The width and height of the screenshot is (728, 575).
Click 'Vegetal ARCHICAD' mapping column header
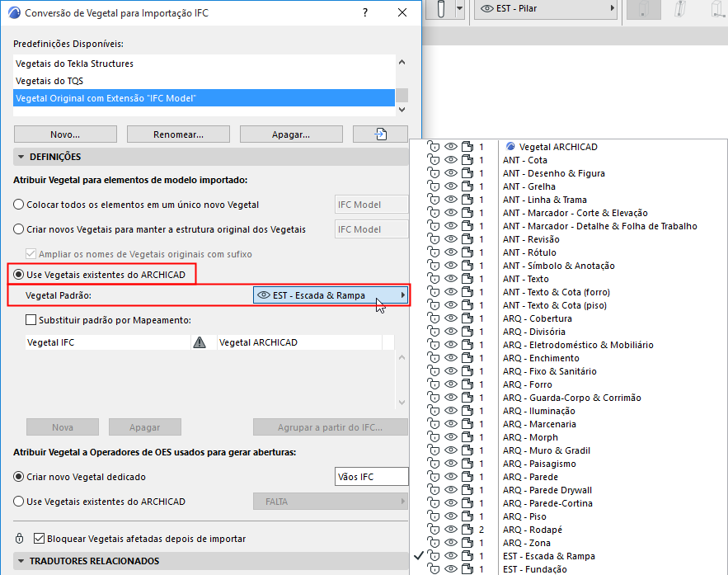click(299, 342)
